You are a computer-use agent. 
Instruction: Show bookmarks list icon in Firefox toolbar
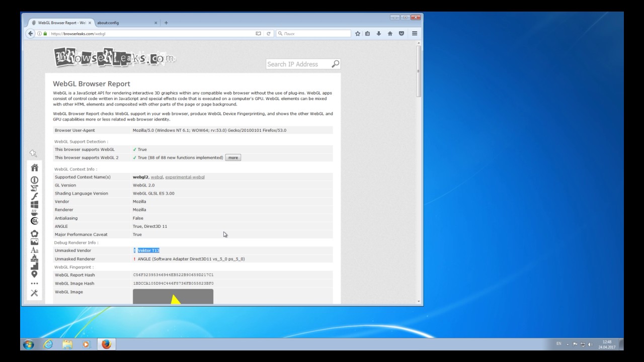pos(367,34)
